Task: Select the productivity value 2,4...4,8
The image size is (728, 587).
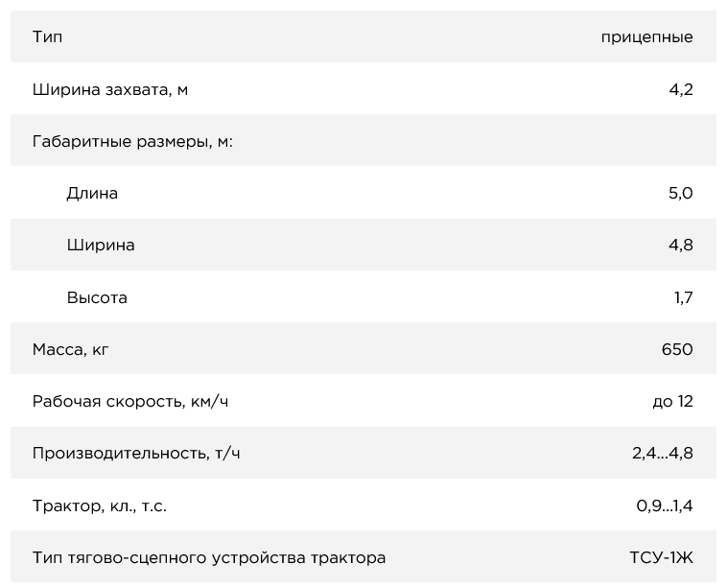Action: pyautogui.click(x=662, y=454)
